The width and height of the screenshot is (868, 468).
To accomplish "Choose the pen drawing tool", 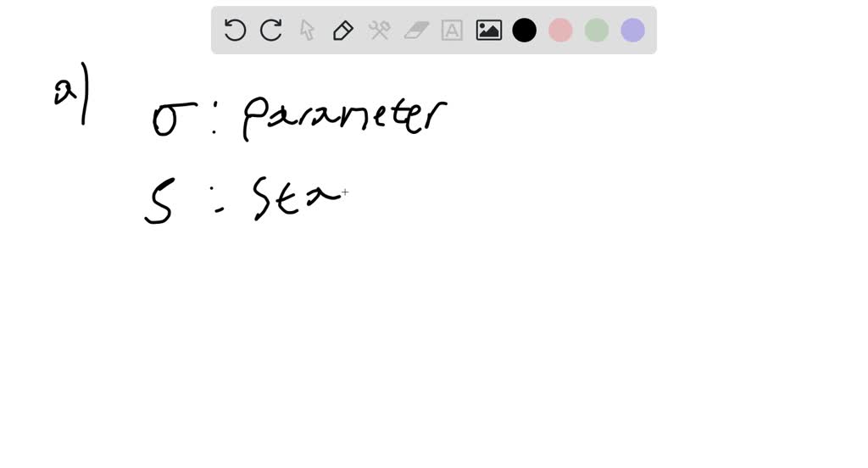I will click(343, 30).
